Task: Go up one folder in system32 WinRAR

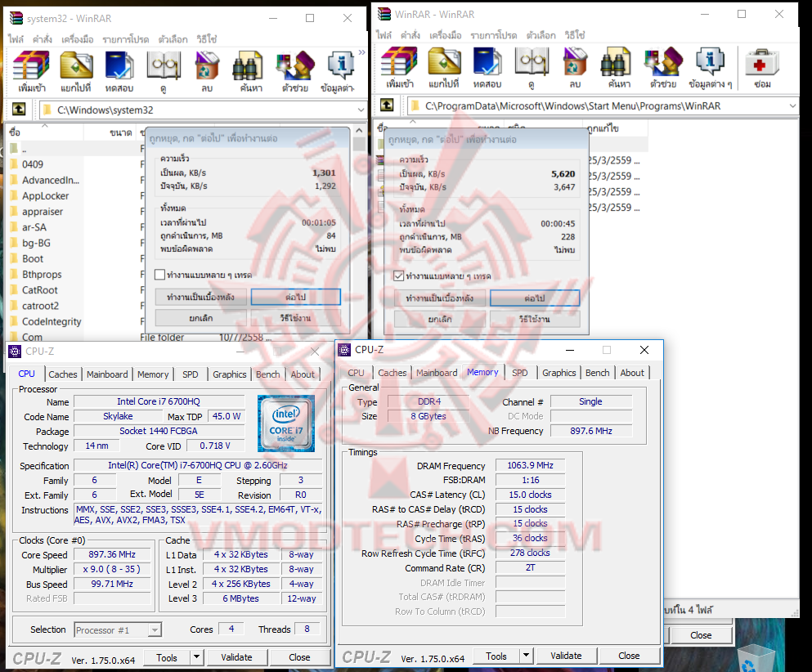Action: tap(19, 110)
